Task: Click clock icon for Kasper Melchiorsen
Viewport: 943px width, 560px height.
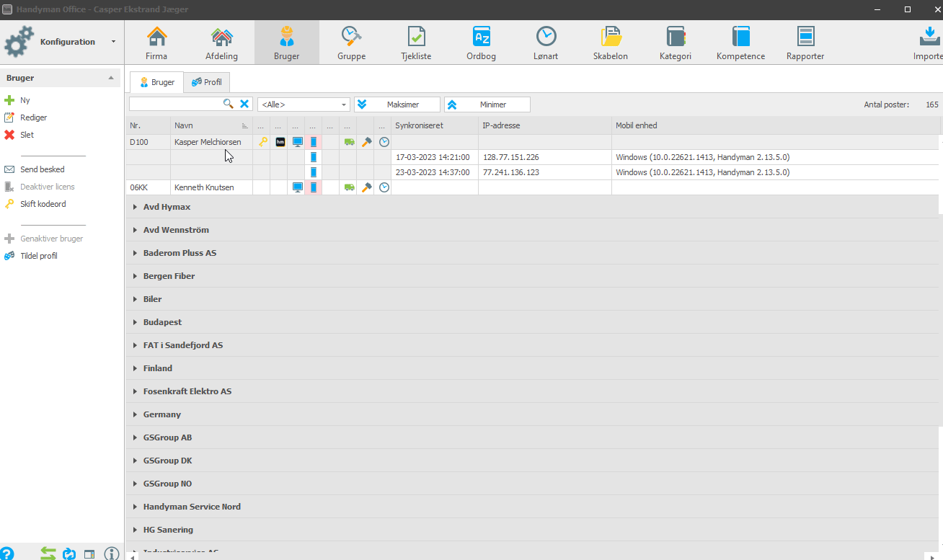Action: (x=384, y=142)
